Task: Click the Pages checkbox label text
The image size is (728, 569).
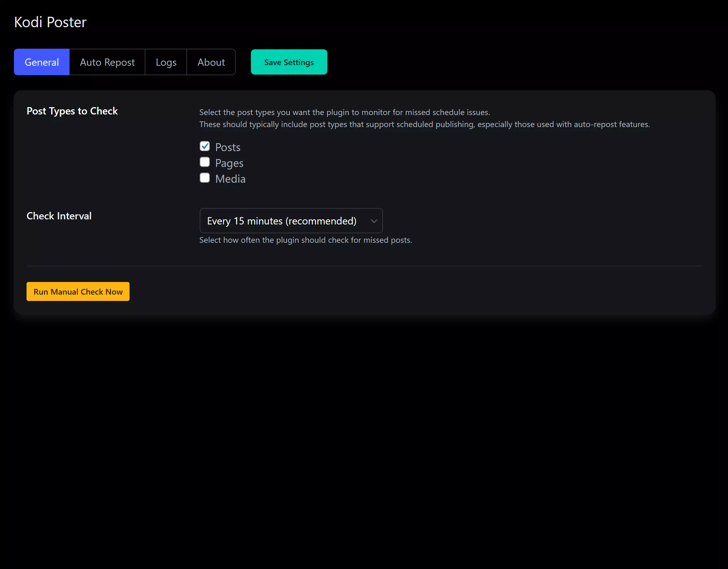Action: [229, 163]
